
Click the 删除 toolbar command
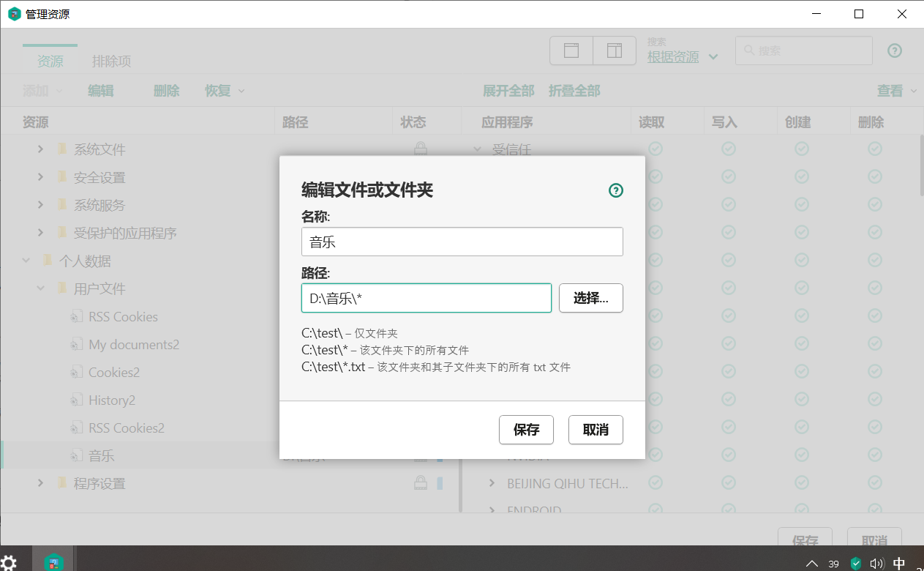167,91
